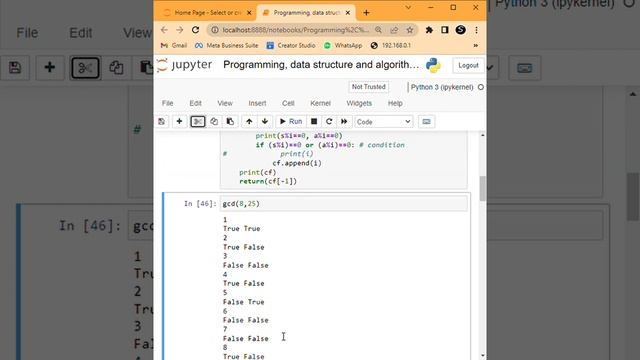Interrupt the kernel with the stop icon

click(x=314, y=122)
